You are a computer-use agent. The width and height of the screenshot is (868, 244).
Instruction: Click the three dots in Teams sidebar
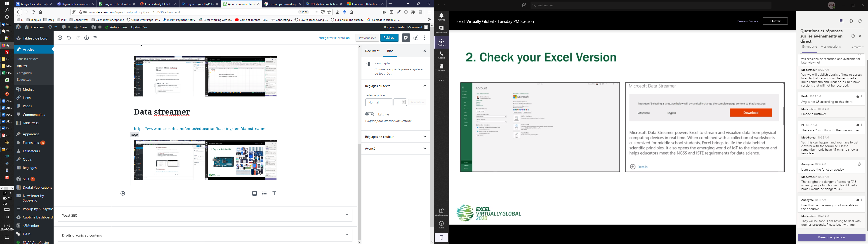click(x=441, y=81)
